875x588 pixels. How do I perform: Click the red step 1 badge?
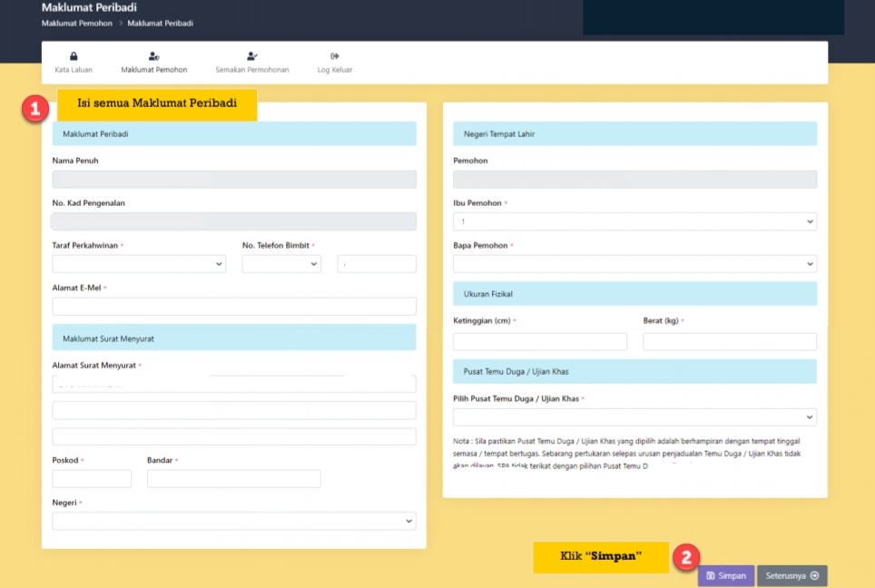[34, 109]
